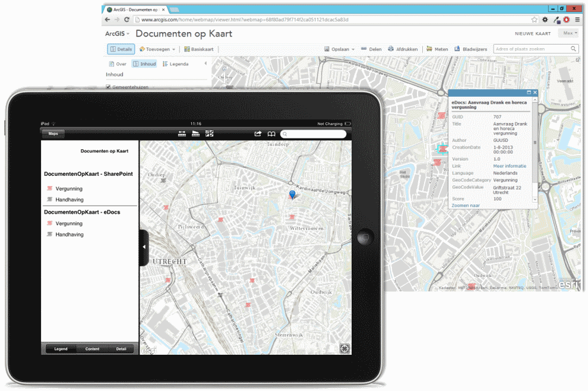This screenshot has width=588, height=391.
Task: Click the popup vertical scrollbar thumb
Action: pos(535,143)
